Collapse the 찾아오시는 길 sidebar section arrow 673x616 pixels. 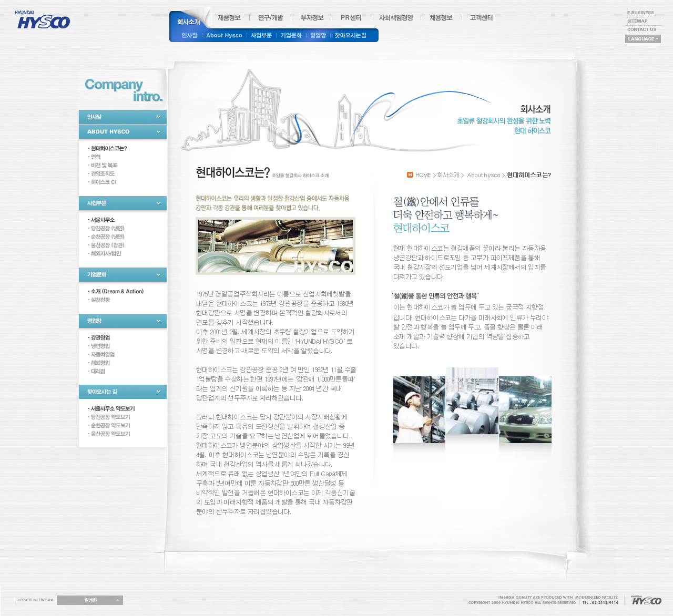coord(158,392)
